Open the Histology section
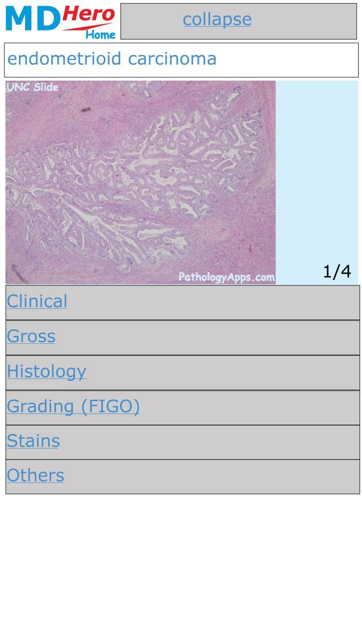362x644 pixels. (x=46, y=372)
